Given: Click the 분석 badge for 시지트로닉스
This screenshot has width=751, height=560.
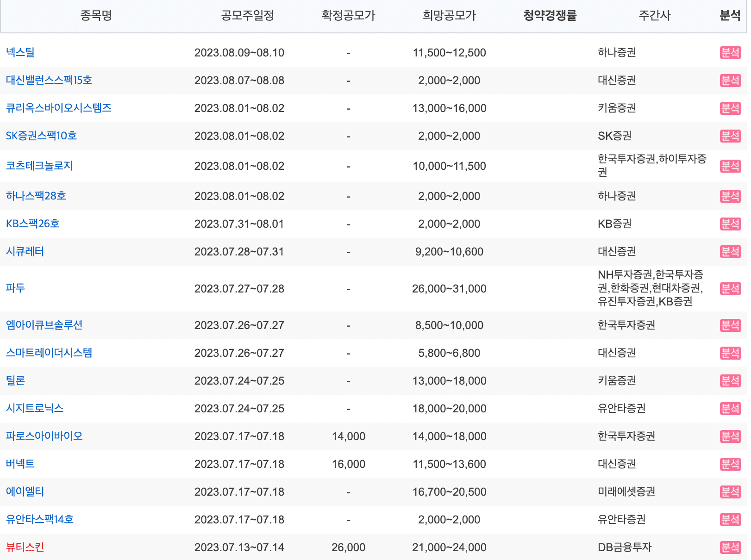Looking at the screenshot, I should (x=731, y=409).
